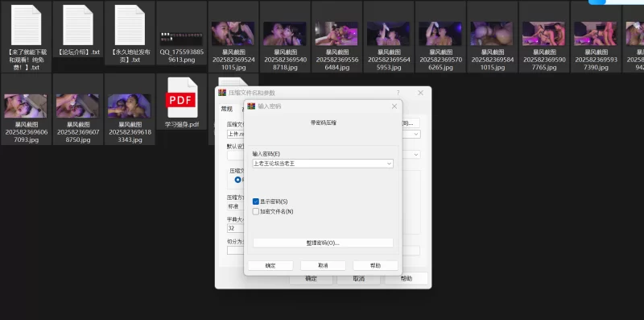Click WinRAR icon in 输入密码 title bar
Image resolution: width=644 pixels, height=320 pixels.
251,106
